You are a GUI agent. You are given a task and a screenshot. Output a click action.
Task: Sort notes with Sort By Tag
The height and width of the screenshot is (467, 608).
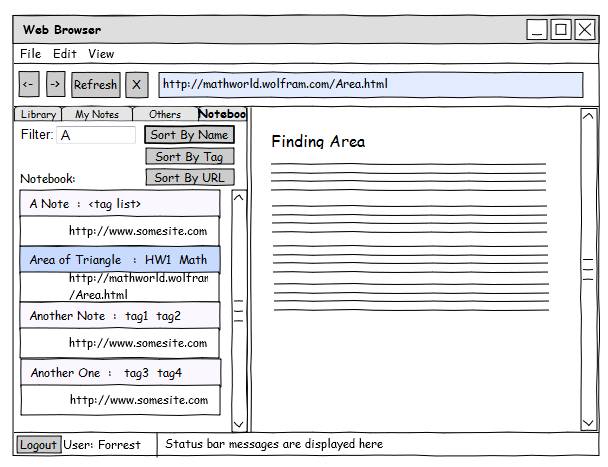pos(190,157)
